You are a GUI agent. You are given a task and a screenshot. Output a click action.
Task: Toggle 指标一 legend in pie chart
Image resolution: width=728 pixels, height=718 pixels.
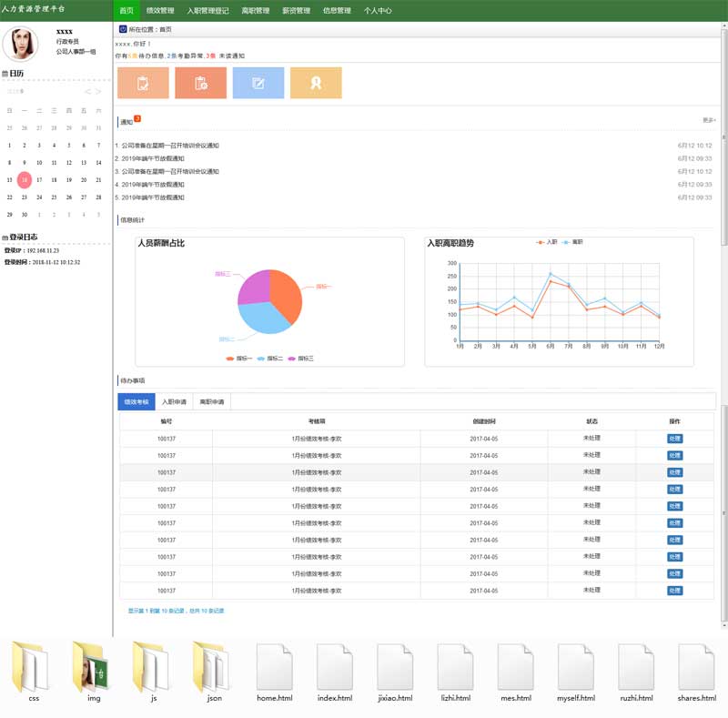pyautogui.click(x=240, y=359)
